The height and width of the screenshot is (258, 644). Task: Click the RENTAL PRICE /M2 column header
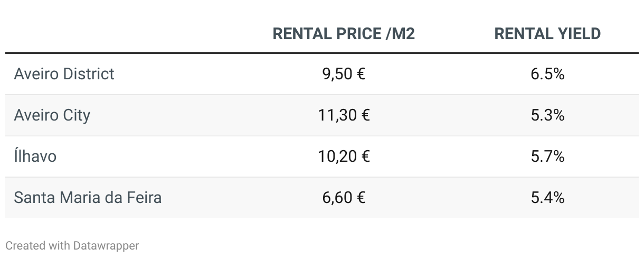344,34
